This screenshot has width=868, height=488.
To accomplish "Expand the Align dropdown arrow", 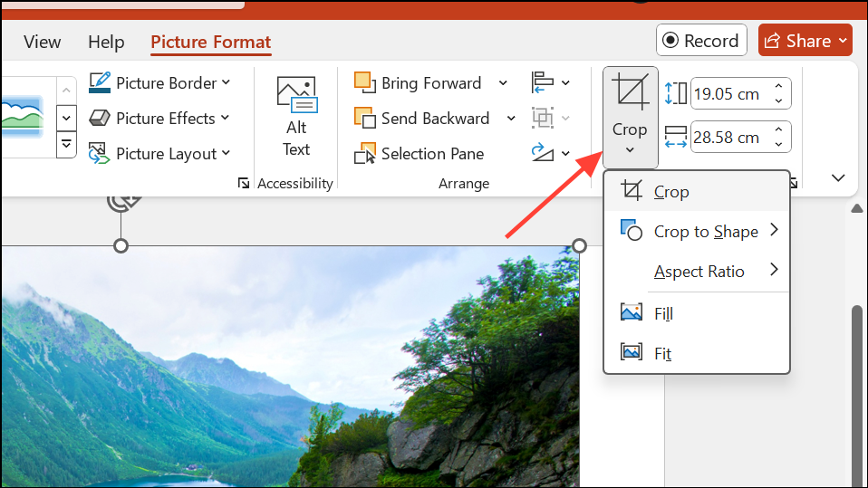I will click(565, 83).
